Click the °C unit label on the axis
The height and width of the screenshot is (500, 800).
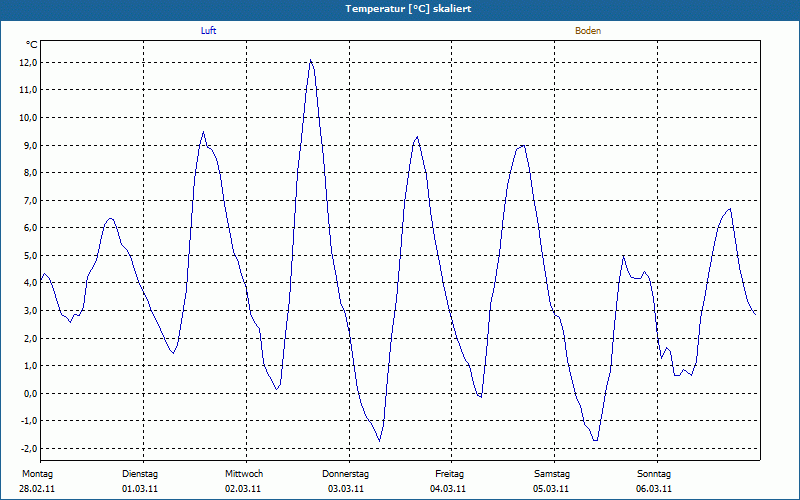pyautogui.click(x=32, y=45)
